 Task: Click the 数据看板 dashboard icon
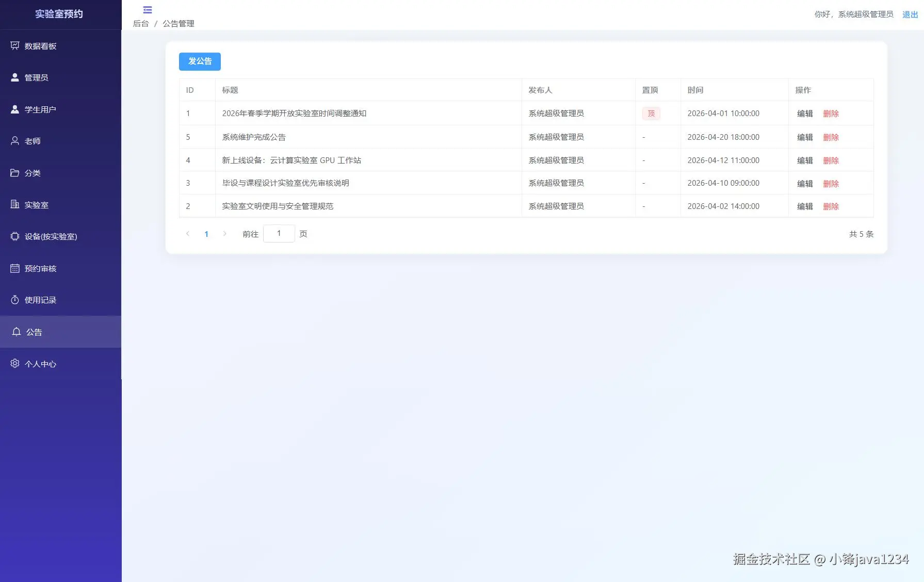pos(15,46)
